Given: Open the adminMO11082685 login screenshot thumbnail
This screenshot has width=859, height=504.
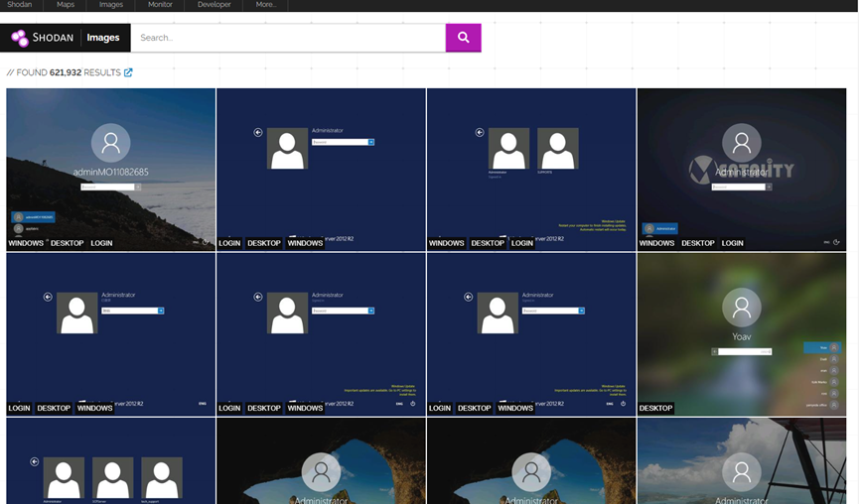Looking at the screenshot, I should tap(110, 170).
